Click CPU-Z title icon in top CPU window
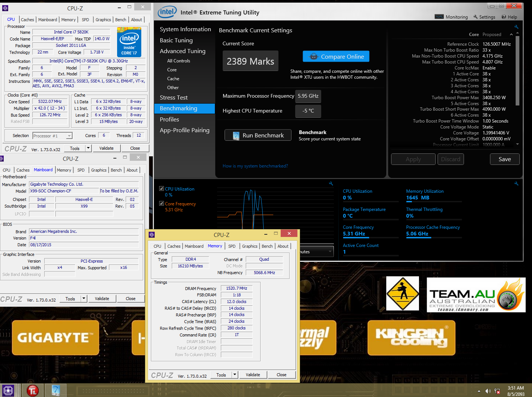 (x=5, y=8)
